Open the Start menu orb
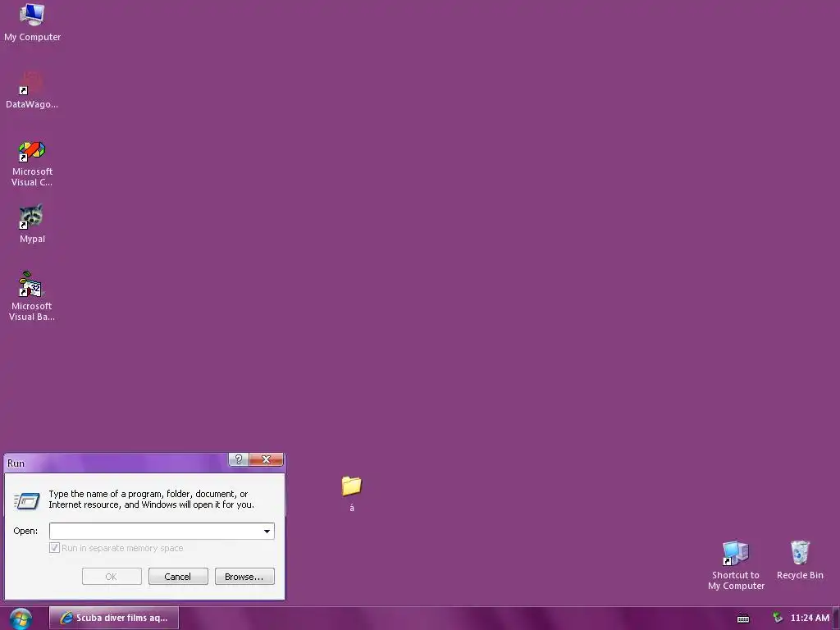 click(21, 619)
